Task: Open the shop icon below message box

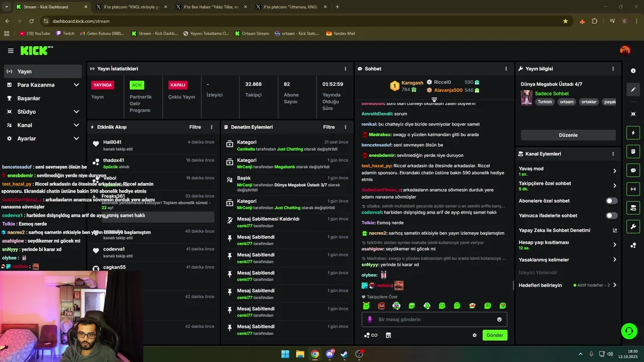Action: 388,335
